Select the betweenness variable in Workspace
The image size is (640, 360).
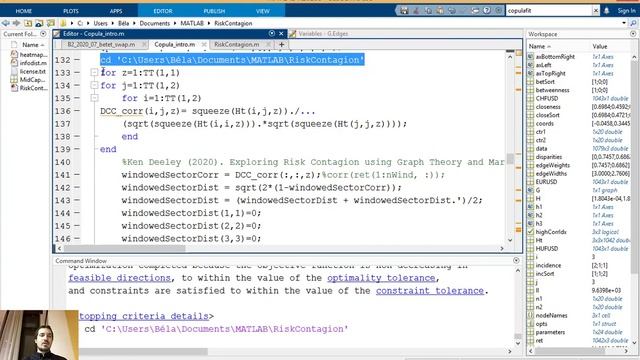pos(553,90)
